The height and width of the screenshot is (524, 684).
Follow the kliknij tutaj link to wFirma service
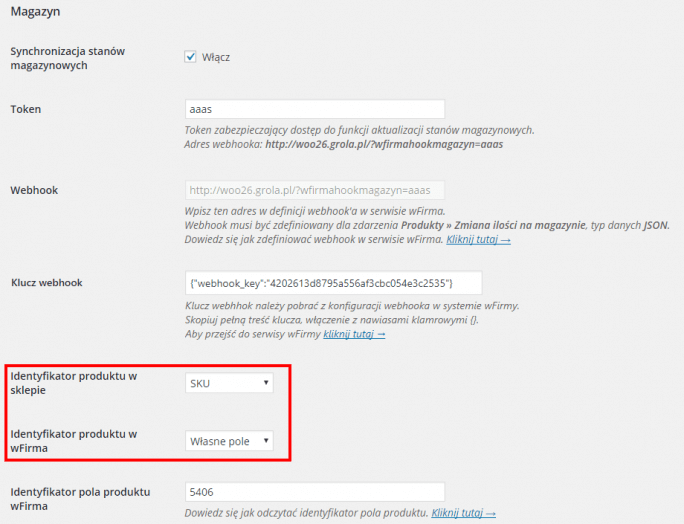coord(354,334)
